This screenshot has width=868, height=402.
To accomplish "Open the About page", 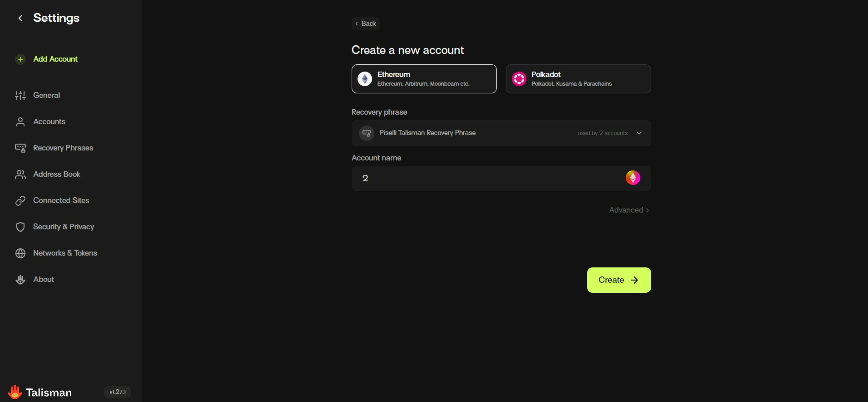I will pos(44,280).
